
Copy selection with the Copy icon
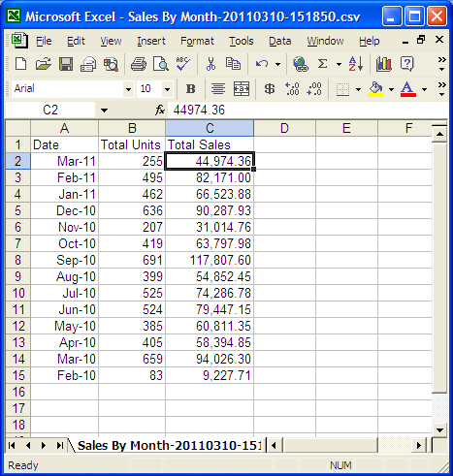point(233,64)
